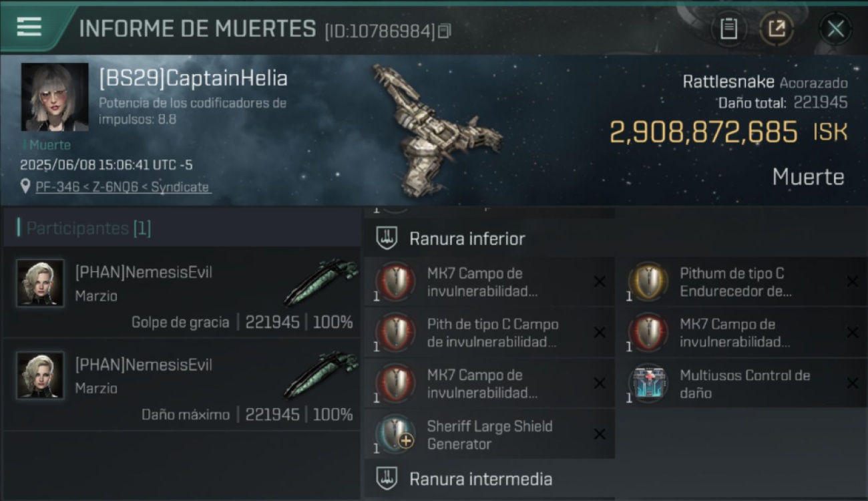The width and height of the screenshot is (868, 501).
Task: Close the Informe de Muertes window
Action: (x=835, y=29)
